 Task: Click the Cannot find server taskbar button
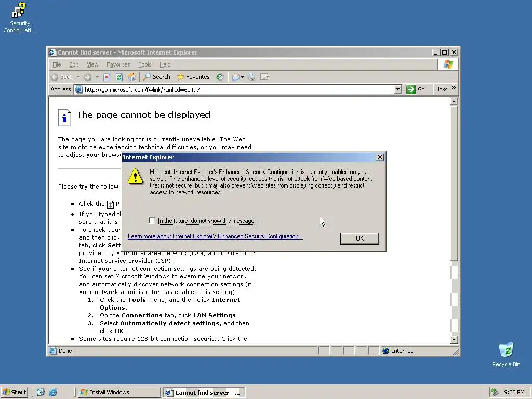(x=204, y=393)
